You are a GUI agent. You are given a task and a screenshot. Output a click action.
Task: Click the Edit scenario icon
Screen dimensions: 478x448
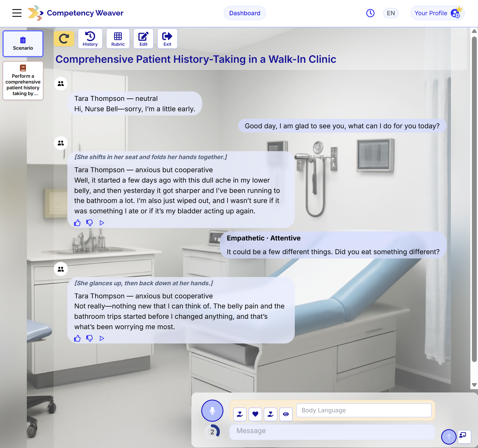[x=143, y=39]
